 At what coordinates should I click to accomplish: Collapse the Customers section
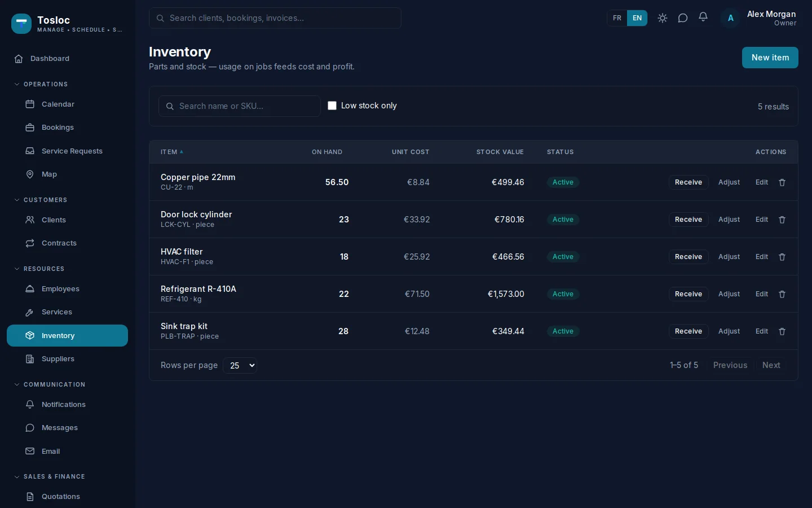coord(41,200)
